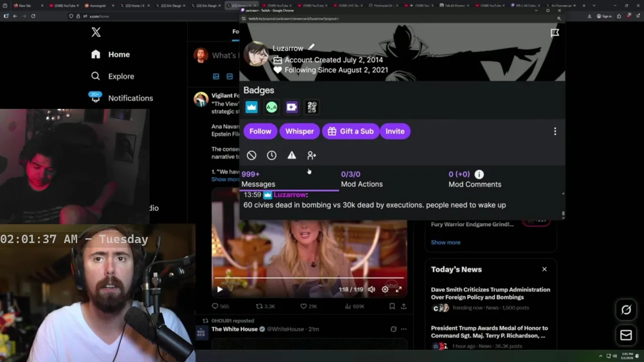The height and width of the screenshot is (362, 644).
Task: Click the edit pencil next to Luzarrow
Action: pyautogui.click(x=311, y=47)
